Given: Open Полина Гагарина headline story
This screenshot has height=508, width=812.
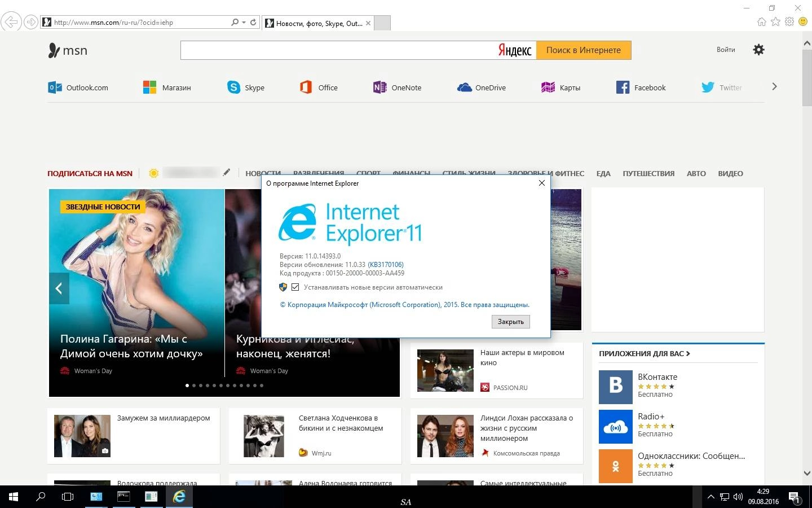Looking at the screenshot, I should (x=131, y=346).
